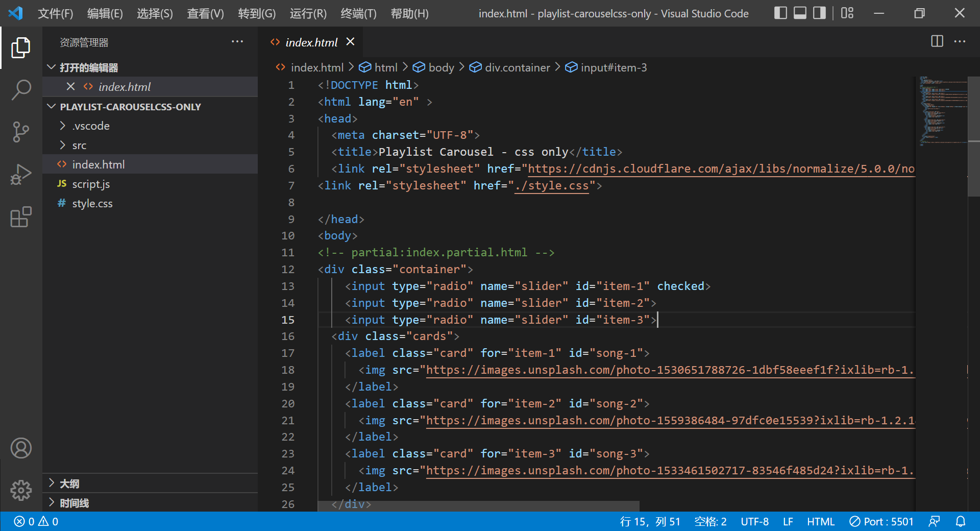The image size is (980, 531).
Task: Click the unsplash image URL on line 24
Action: coord(670,471)
